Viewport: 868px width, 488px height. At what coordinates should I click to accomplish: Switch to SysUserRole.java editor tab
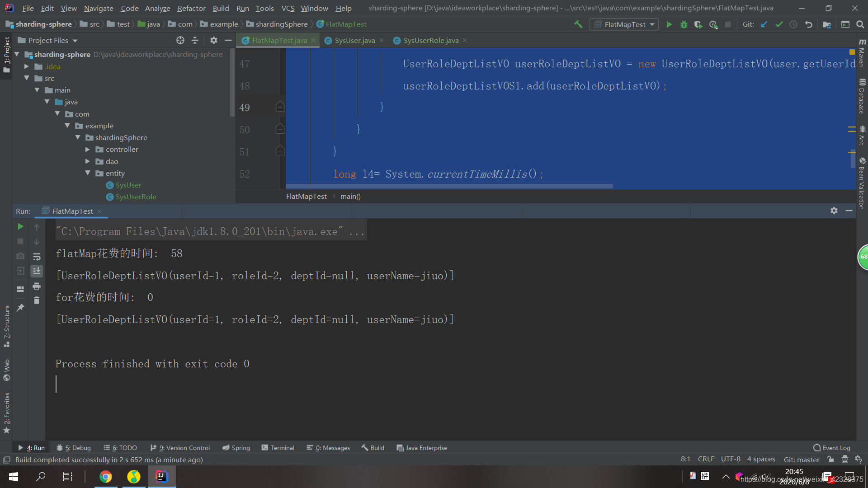click(x=431, y=40)
